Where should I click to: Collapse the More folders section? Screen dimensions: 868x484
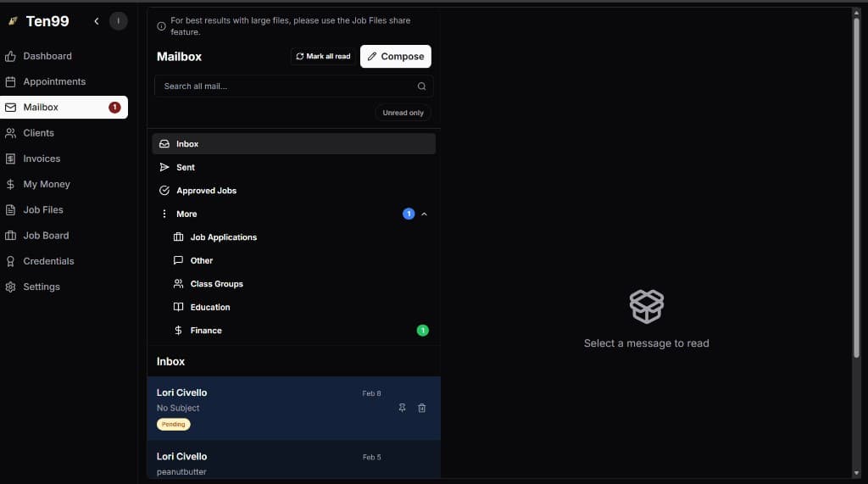coord(424,214)
